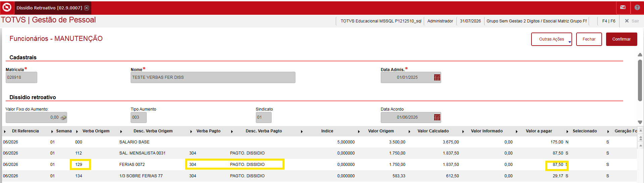644x183 pixels.
Task: Click the 612,50 valor calculado cell
Action: pyautogui.click(x=453, y=176)
